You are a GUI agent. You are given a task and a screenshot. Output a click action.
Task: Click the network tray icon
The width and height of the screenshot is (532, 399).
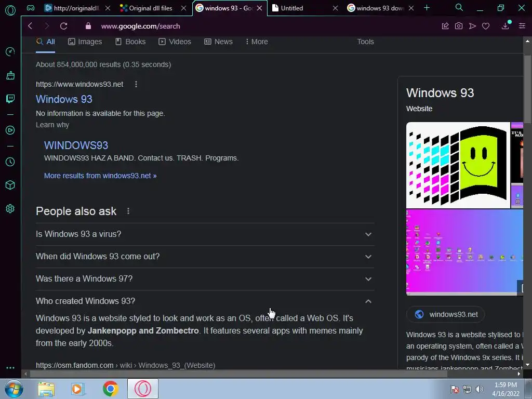[467, 389]
